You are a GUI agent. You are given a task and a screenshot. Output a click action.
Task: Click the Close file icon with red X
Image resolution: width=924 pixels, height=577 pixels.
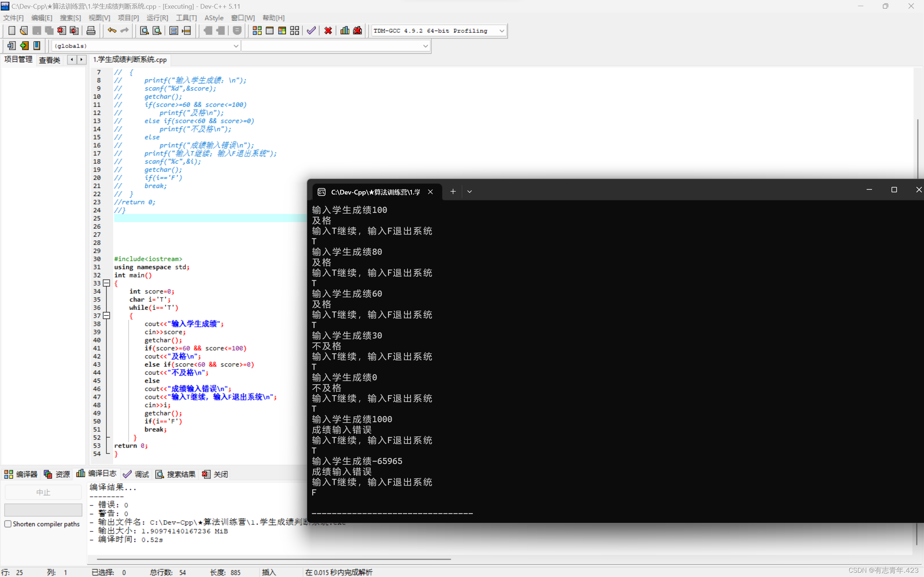click(x=61, y=31)
